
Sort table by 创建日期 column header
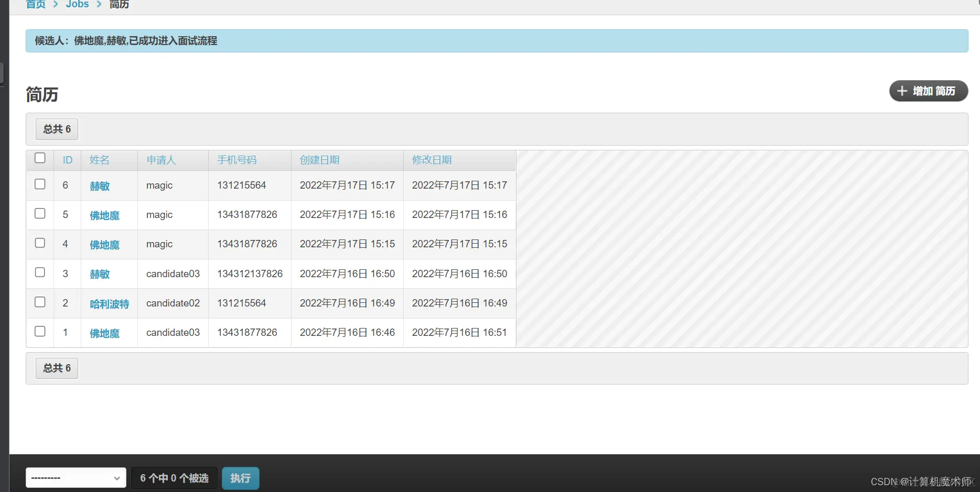tap(320, 160)
